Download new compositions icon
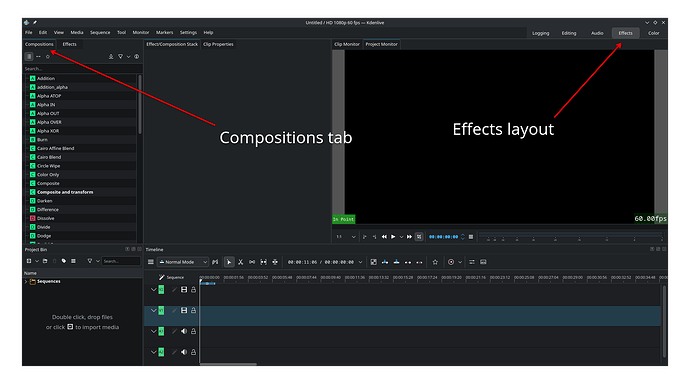 tap(111, 56)
